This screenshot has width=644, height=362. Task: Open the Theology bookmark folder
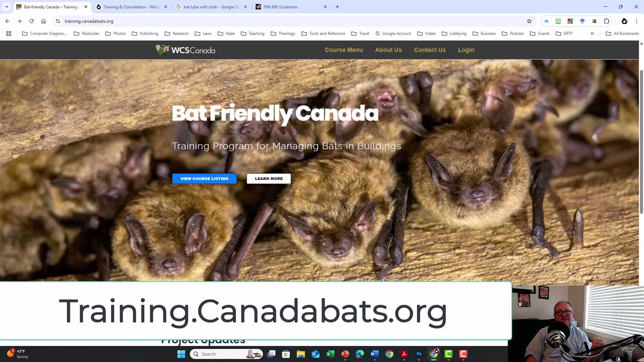pos(283,34)
